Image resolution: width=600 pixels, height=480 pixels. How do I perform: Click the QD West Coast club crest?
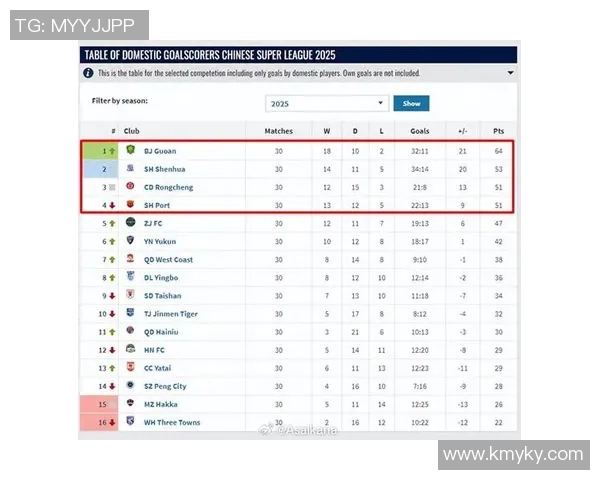click(130, 259)
